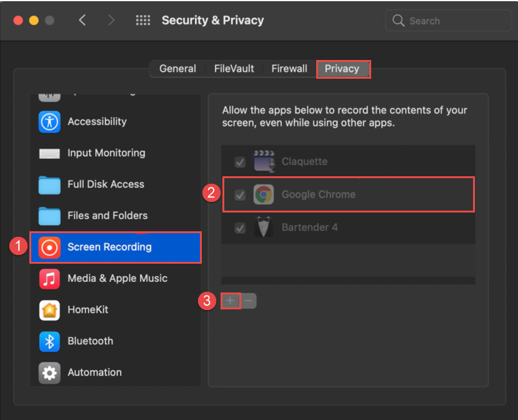
Task: Click the HomeKit house icon
Action: coord(49,310)
